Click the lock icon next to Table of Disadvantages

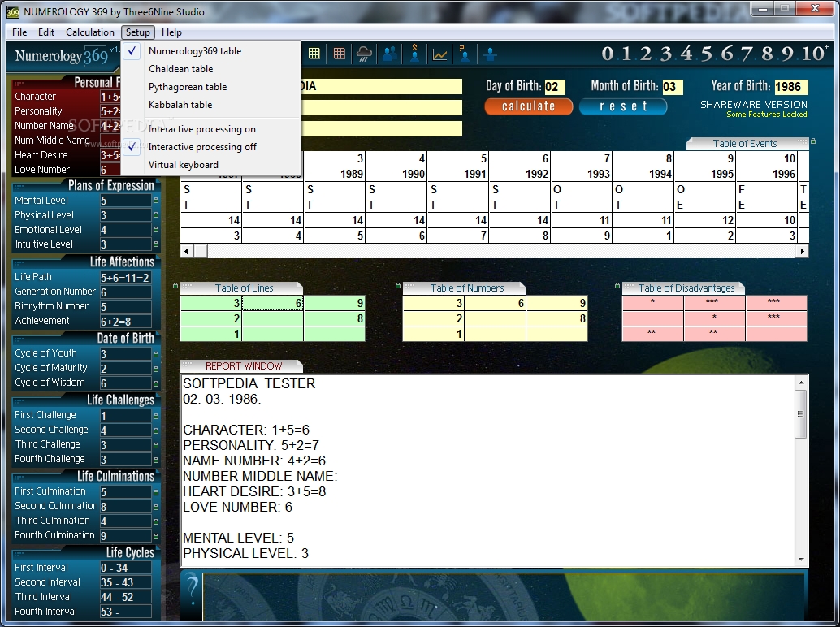[x=617, y=286]
